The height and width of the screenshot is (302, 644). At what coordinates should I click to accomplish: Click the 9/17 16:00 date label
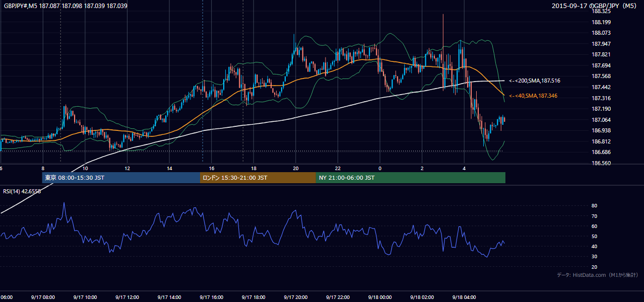point(211,297)
